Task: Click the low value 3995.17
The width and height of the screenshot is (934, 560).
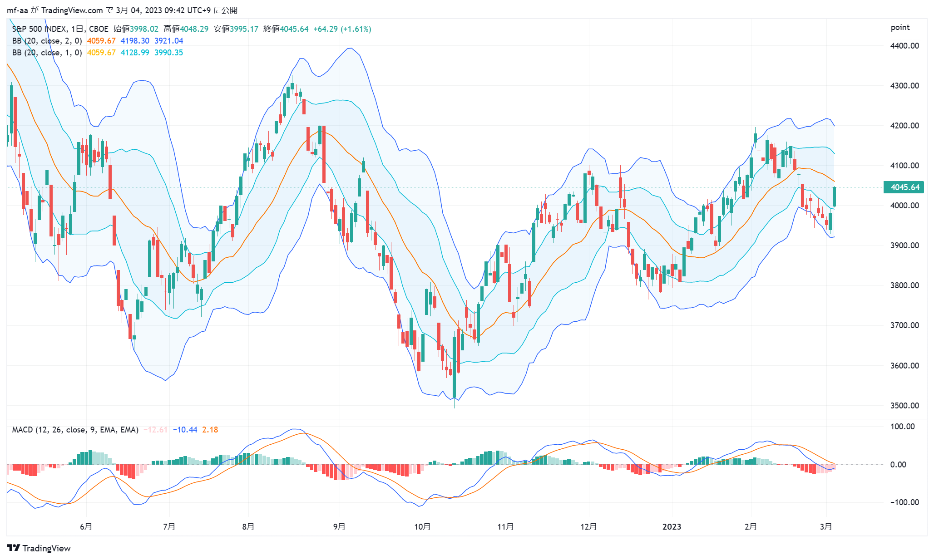Action: coord(244,29)
